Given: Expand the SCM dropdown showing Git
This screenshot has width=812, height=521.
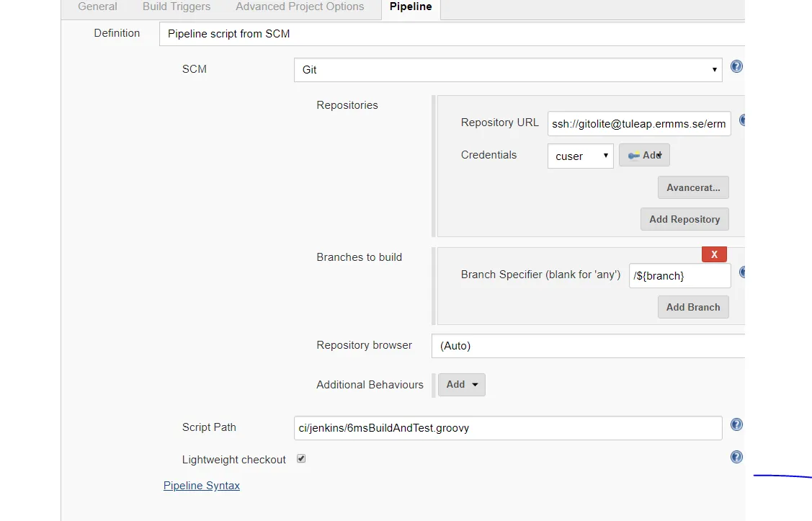Looking at the screenshot, I should 508,70.
